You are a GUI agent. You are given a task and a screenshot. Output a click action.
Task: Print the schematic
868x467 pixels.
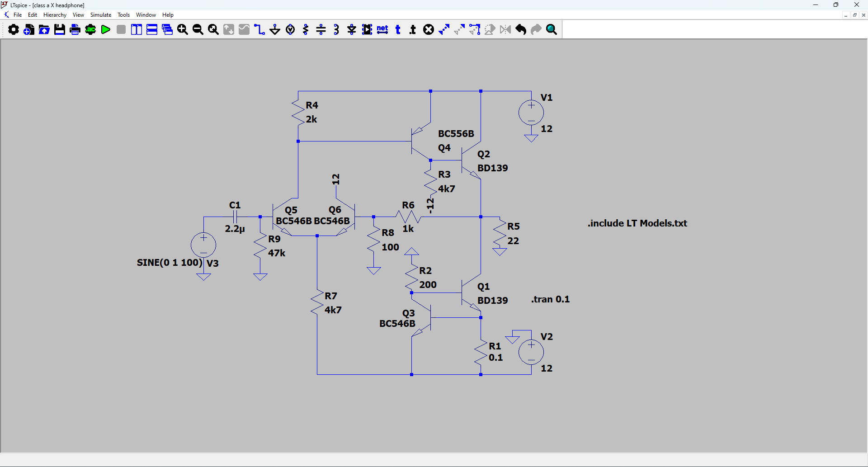[x=75, y=30]
